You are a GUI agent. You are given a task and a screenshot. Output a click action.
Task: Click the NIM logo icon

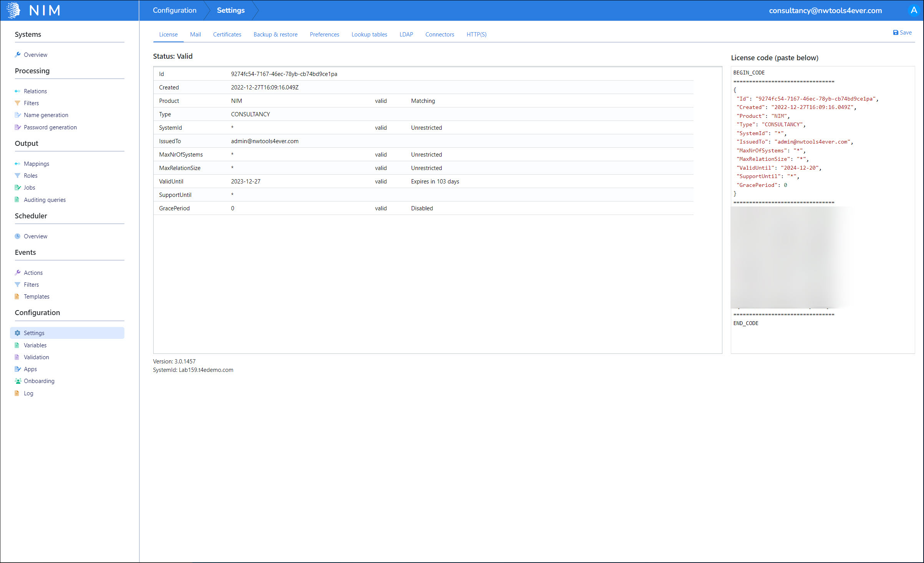pyautogui.click(x=14, y=10)
